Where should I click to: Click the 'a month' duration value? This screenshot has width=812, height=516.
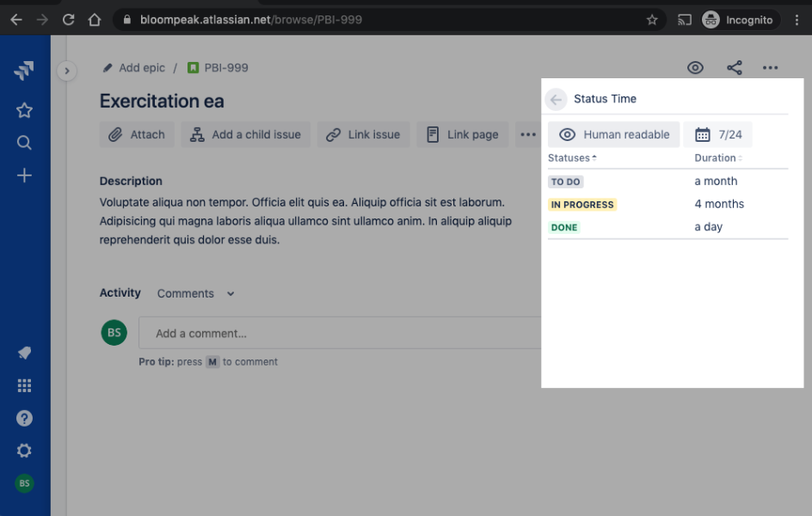[716, 181]
